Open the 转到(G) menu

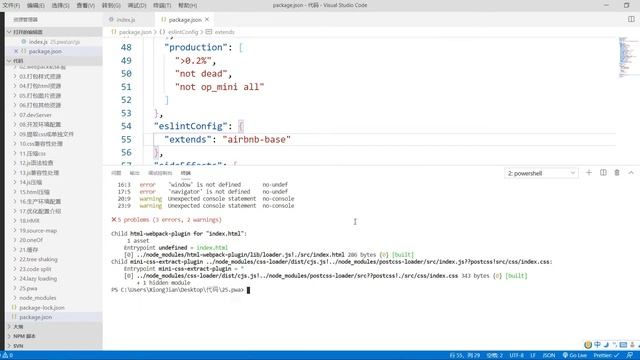pos(111,5)
